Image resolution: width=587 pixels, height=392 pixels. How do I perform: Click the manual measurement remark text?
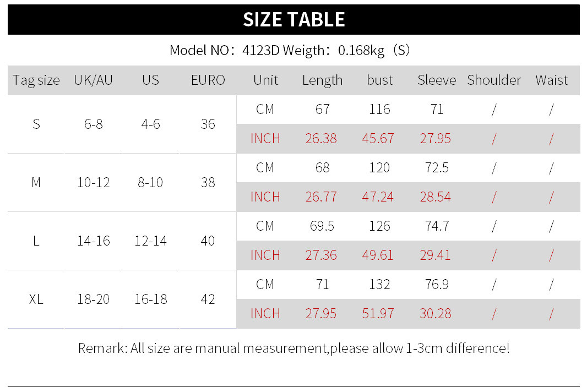(x=293, y=349)
